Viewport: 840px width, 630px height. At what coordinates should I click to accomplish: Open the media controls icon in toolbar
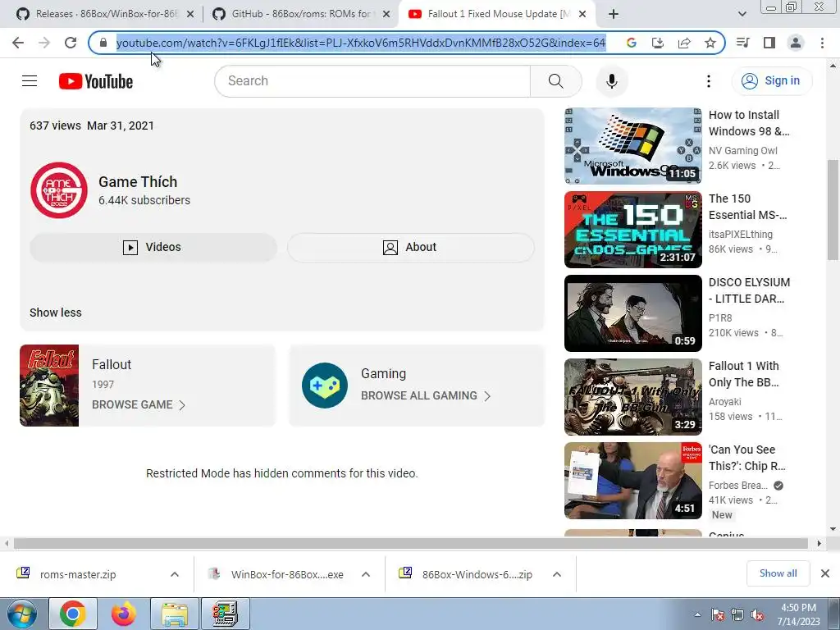[x=743, y=43]
